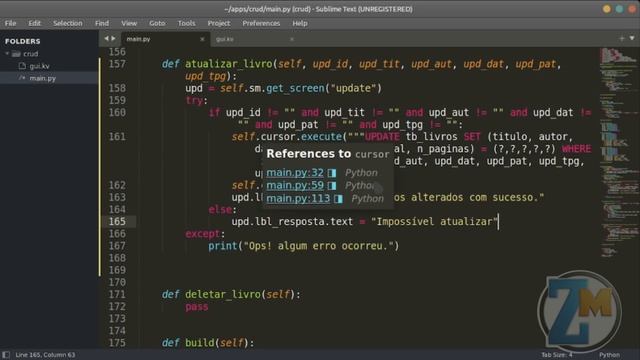The width and height of the screenshot is (640, 360).
Task: Close the gui.kv tab
Action: pyautogui.click(x=292, y=39)
